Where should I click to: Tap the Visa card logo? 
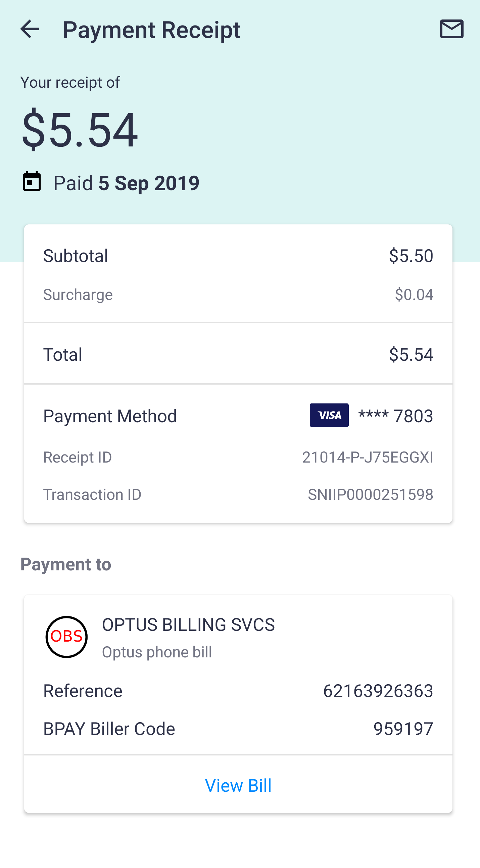329,415
